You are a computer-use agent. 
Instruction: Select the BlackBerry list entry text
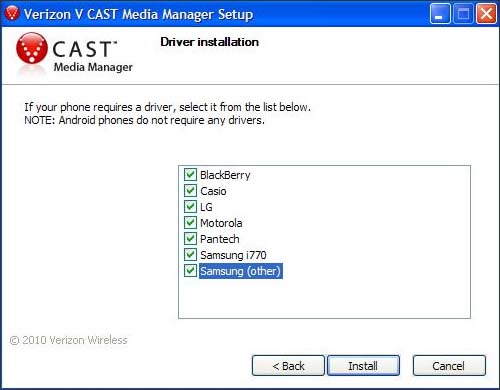click(x=225, y=175)
